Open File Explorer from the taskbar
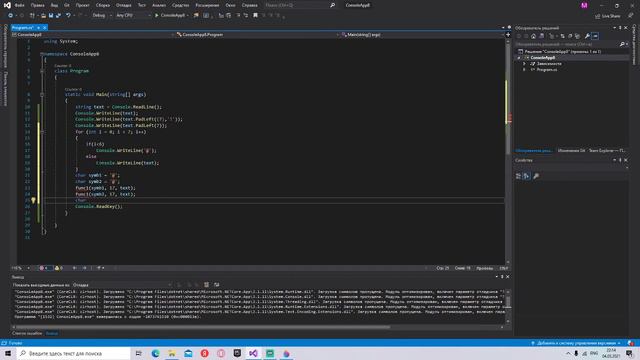 tap(172, 353)
